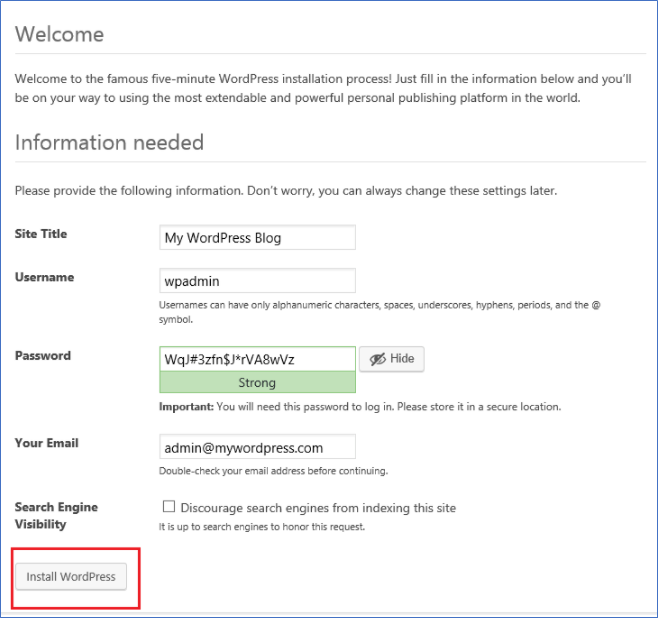Click the 'Discourage search engines from indexing this site' text
This screenshot has width=658, height=618.
click(x=318, y=508)
